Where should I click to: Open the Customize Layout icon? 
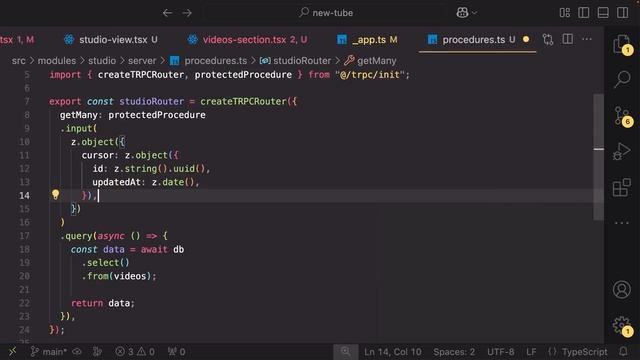pyautogui.click(x=565, y=13)
